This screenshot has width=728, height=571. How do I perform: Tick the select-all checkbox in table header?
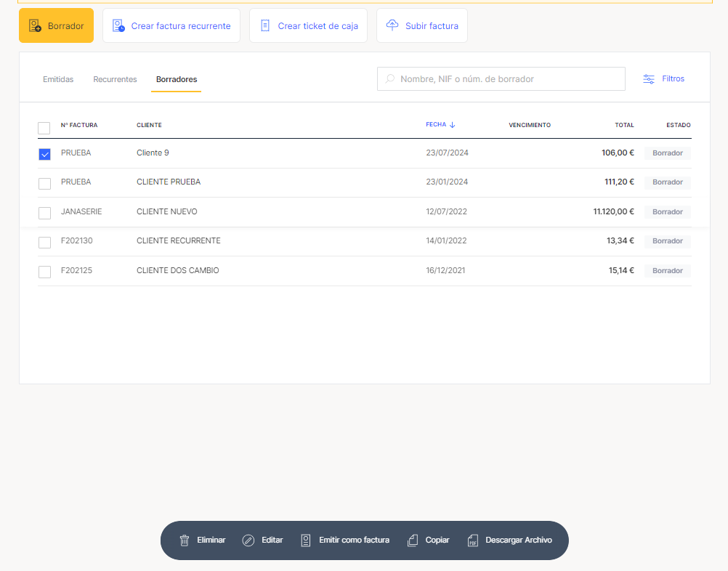click(x=44, y=128)
